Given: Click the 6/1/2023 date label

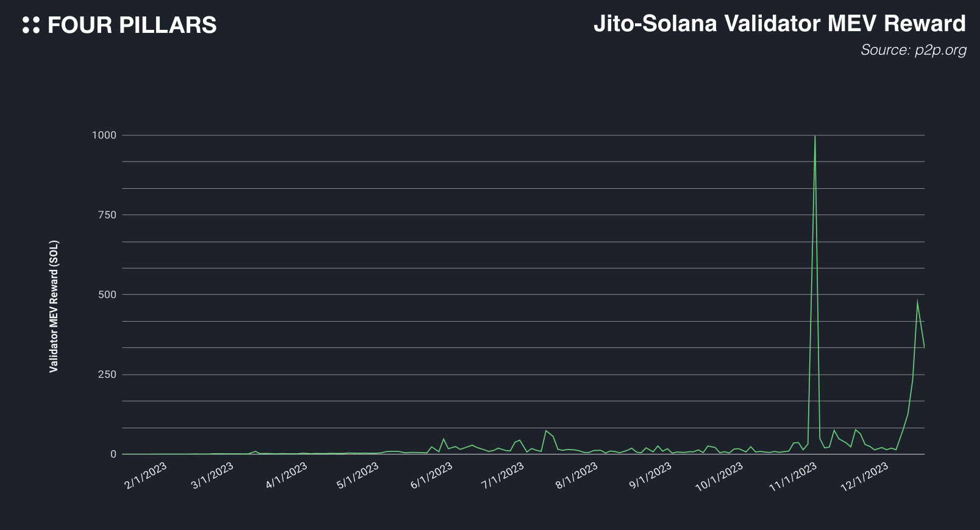Looking at the screenshot, I should click(431, 476).
